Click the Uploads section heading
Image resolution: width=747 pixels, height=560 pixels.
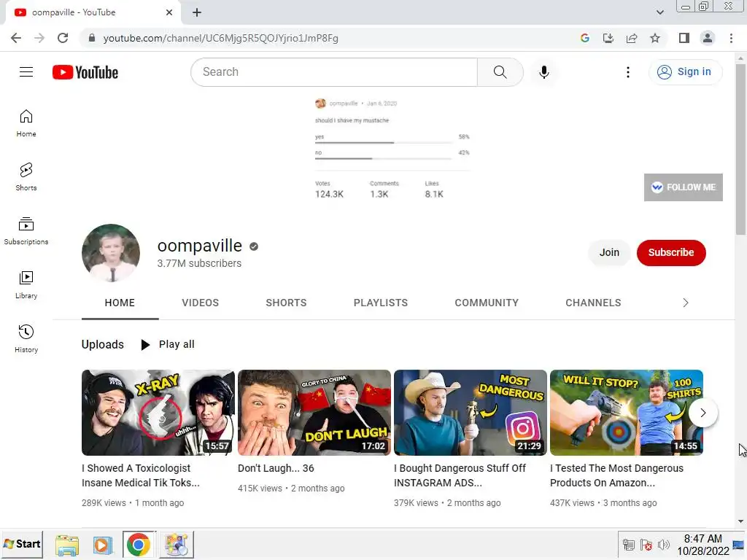[102, 344]
